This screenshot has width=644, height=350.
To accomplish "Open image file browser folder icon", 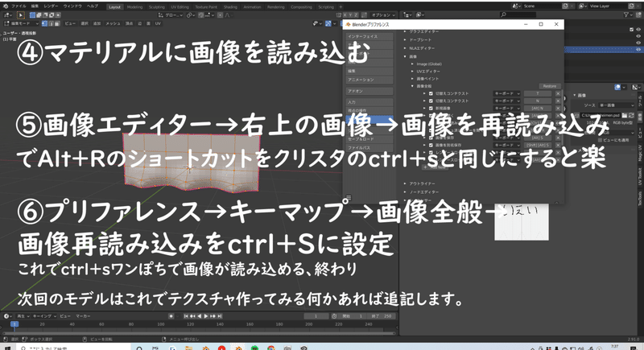I will tap(625, 116).
